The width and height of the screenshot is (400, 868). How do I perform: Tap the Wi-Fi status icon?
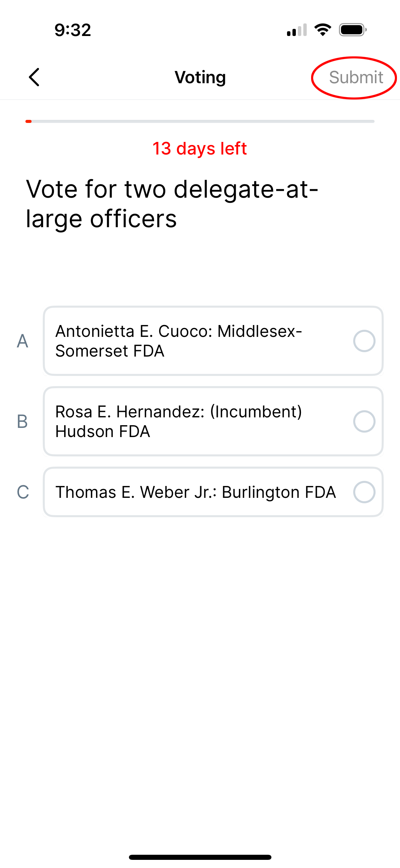[323, 30]
